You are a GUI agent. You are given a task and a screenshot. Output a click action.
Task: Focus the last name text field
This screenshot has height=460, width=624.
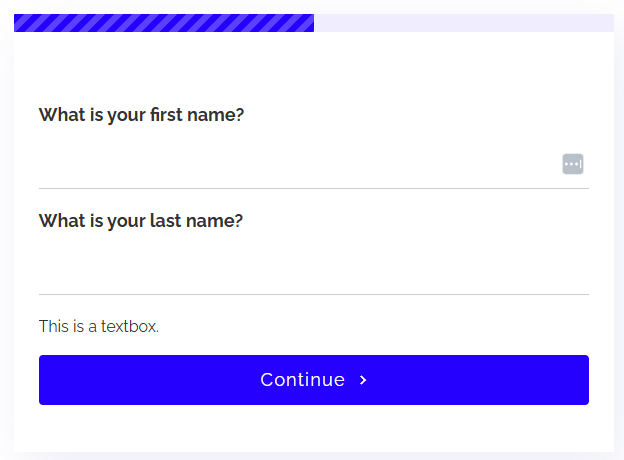(x=314, y=271)
